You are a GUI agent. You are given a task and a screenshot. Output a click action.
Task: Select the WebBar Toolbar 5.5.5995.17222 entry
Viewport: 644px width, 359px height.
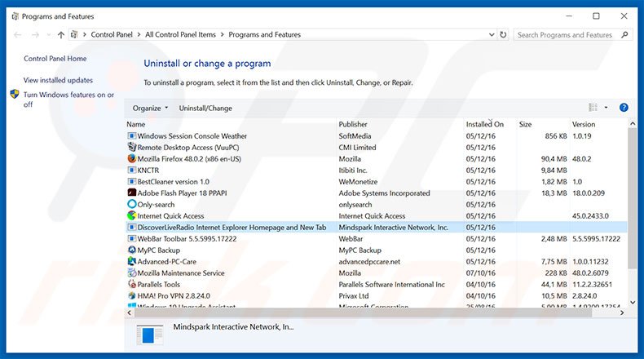187,238
